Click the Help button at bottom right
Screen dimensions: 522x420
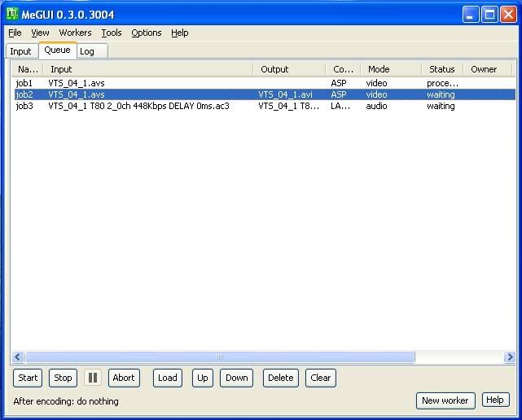[x=494, y=400]
